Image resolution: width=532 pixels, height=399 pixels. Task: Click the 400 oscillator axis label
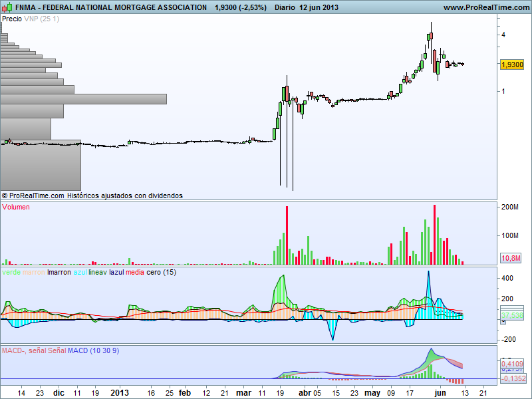tap(507, 278)
